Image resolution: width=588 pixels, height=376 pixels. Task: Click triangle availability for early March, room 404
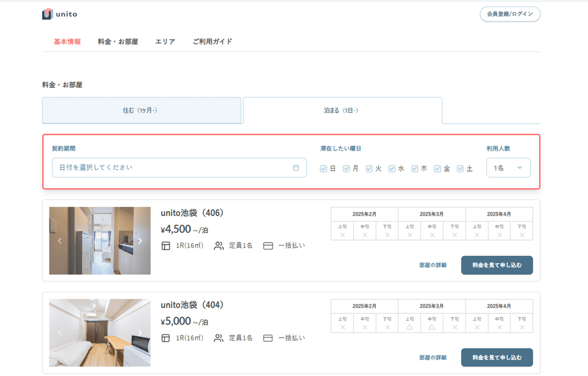click(x=410, y=327)
